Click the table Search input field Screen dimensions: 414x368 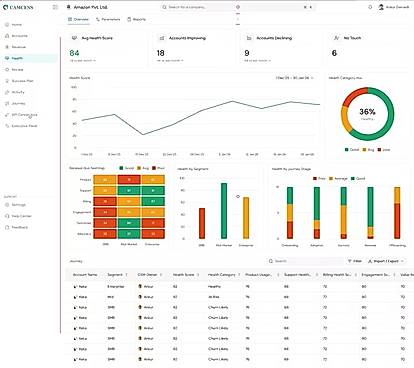coord(305,261)
